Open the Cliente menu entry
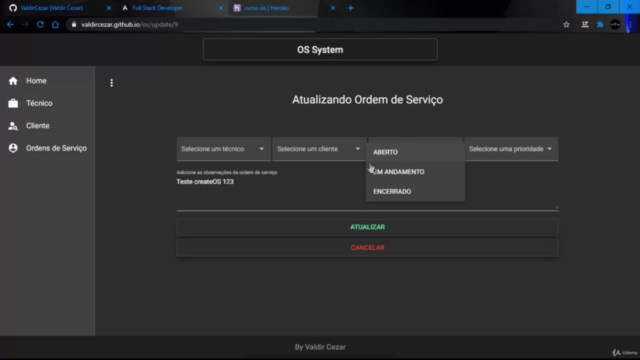Screen dimensions: 640x360 [x=47, y=126]
